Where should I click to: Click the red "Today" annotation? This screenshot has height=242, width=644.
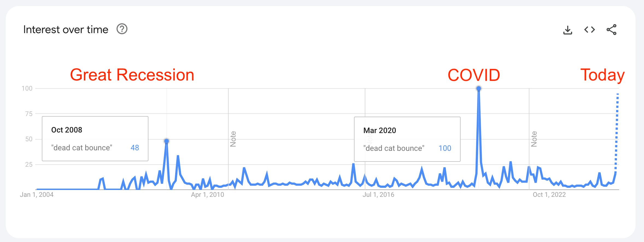(602, 75)
